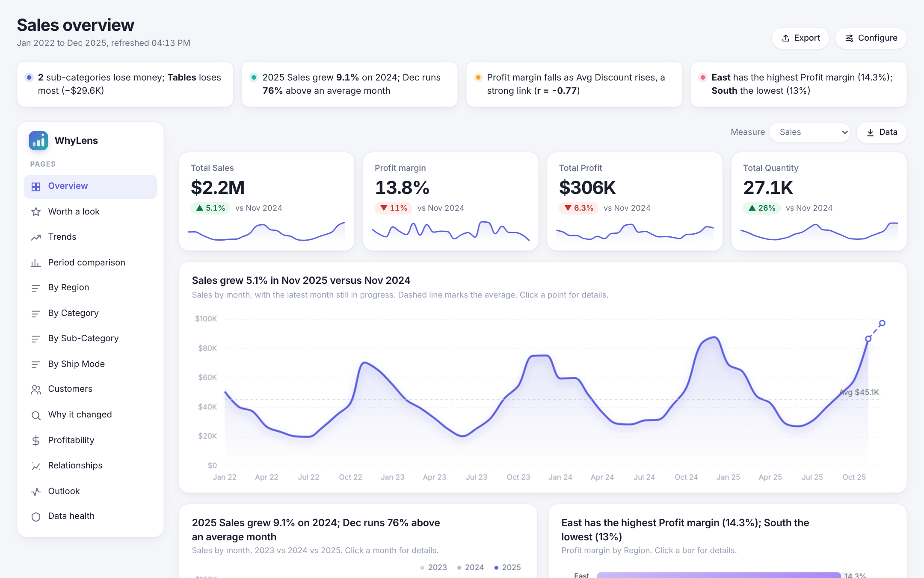Click the download icon in Data button
Image resolution: width=924 pixels, height=578 pixels.
[871, 133]
